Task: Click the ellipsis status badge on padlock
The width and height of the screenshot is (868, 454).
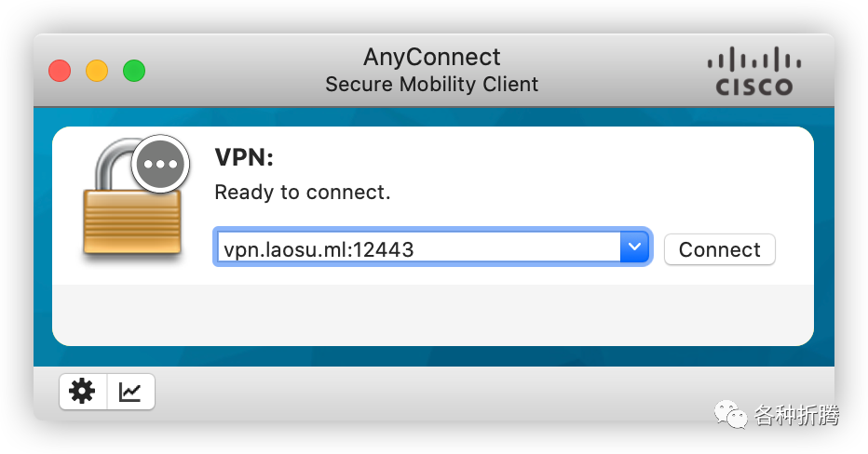Action: 160,165
